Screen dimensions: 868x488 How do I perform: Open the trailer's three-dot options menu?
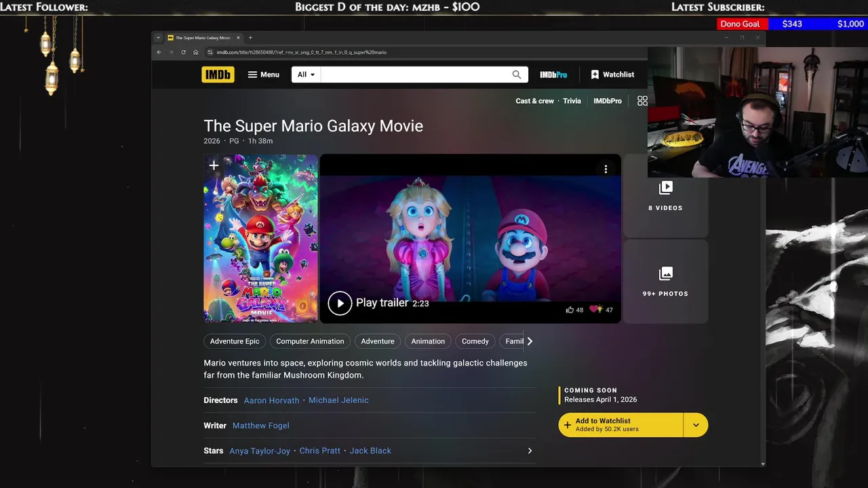[606, 169]
